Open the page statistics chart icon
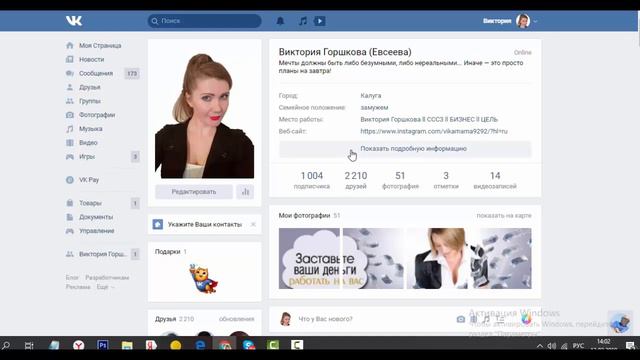Image resolution: width=640 pixels, height=360 pixels. coord(245,192)
